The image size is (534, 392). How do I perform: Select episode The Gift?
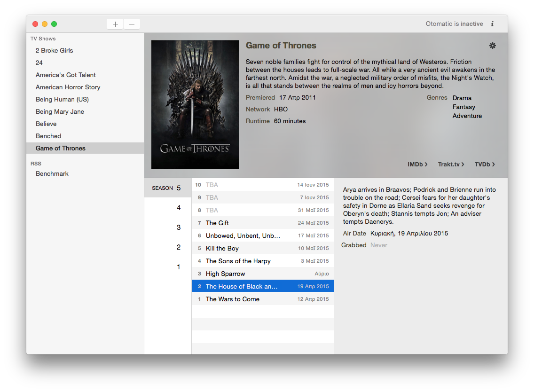pos(263,223)
